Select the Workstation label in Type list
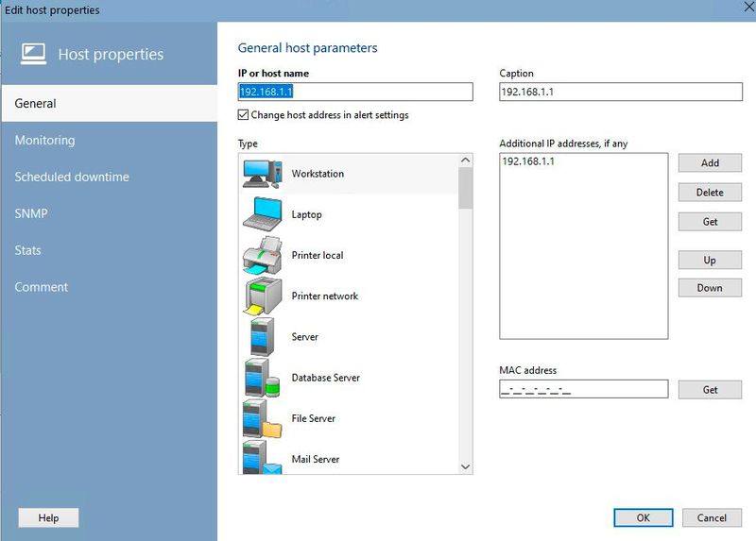 tap(318, 174)
